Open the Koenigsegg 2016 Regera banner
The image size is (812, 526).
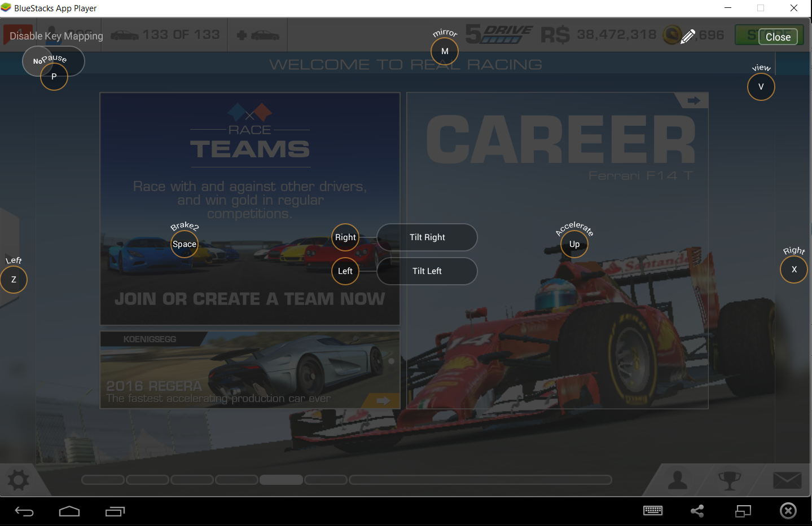(x=250, y=370)
